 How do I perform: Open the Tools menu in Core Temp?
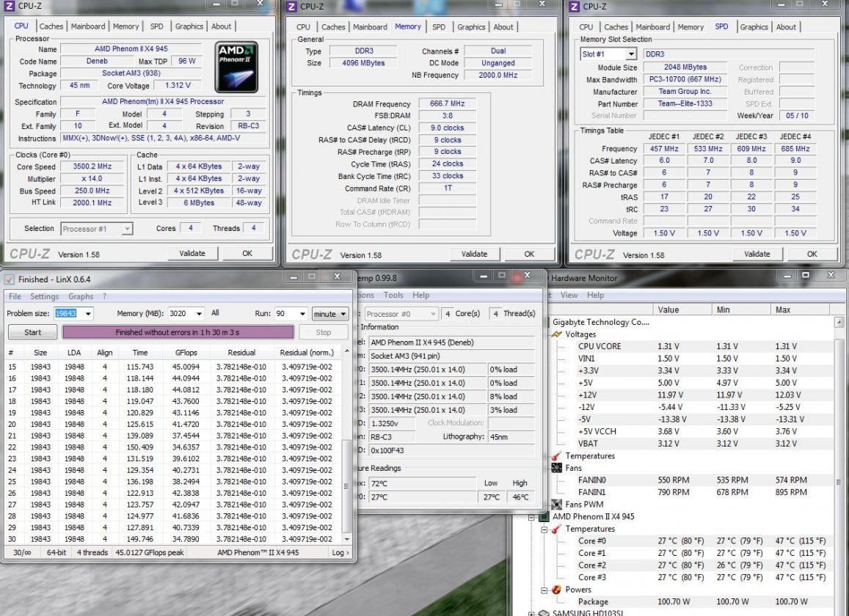[393, 295]
